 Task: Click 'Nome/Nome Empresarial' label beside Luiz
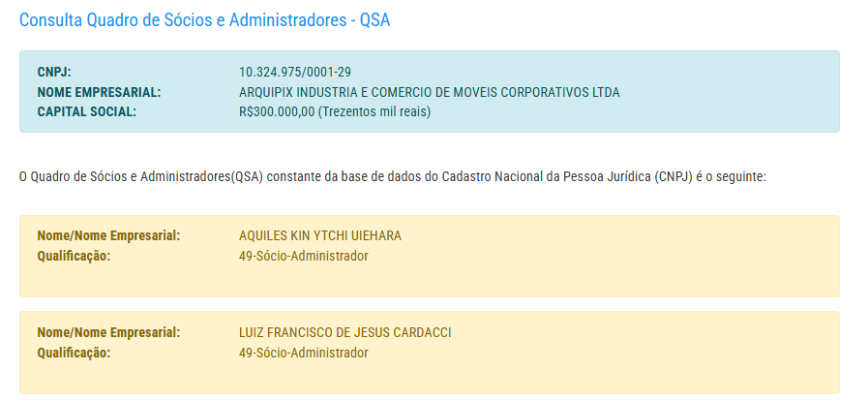coord(108,333)
